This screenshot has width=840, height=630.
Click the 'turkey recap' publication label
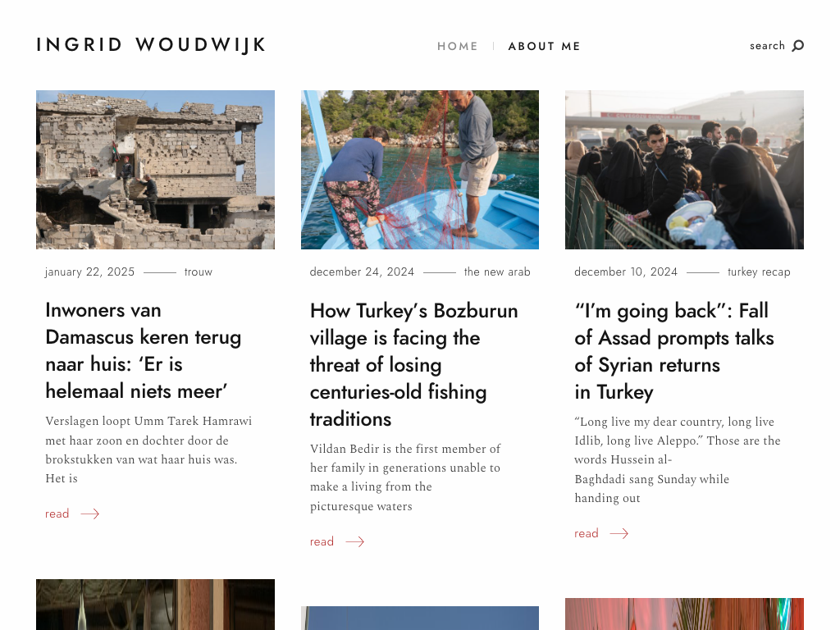(x=759, y=272)
